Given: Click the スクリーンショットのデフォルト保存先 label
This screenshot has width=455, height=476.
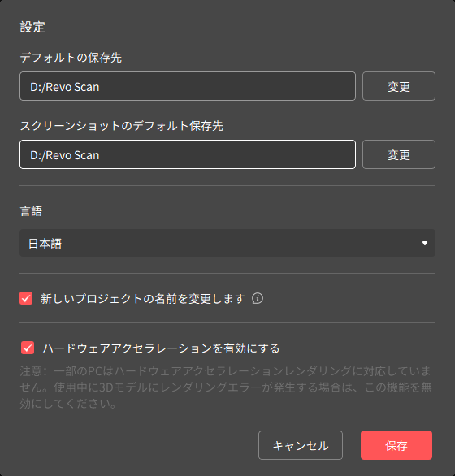Looking at the screenshot, I should click(x=122, y=126).
